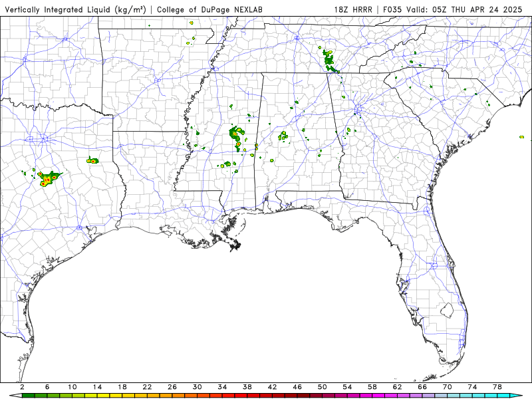Click the colorbar tick label '78'

point(497,387)
